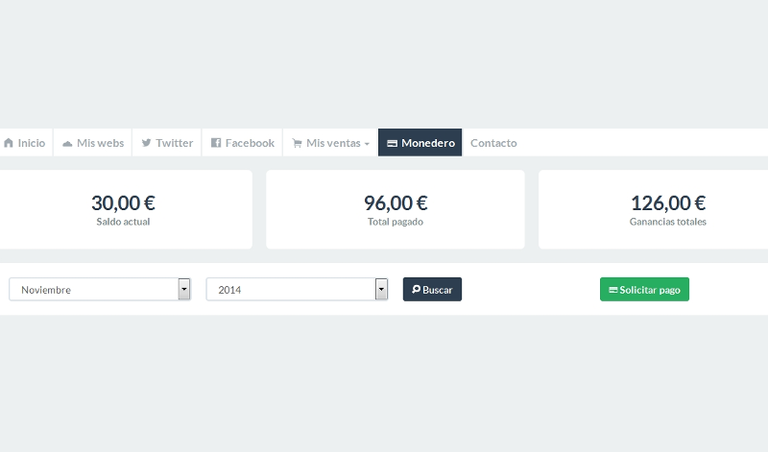Click the arrow of the year combo box
Image resolution: width=768 pixels, height=452 pixels.
[x=381, y=289]
